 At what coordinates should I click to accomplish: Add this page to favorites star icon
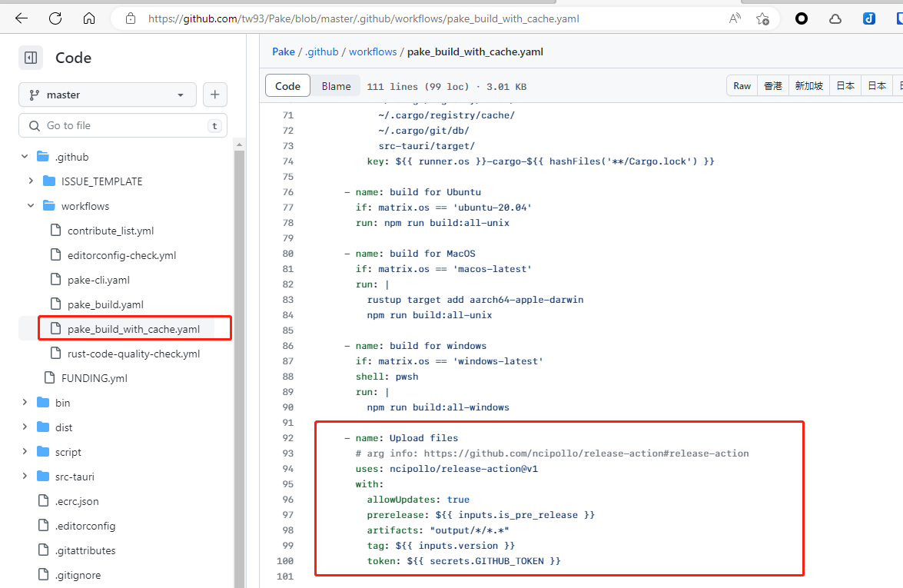pyautogui.click(x=762, y=18)
